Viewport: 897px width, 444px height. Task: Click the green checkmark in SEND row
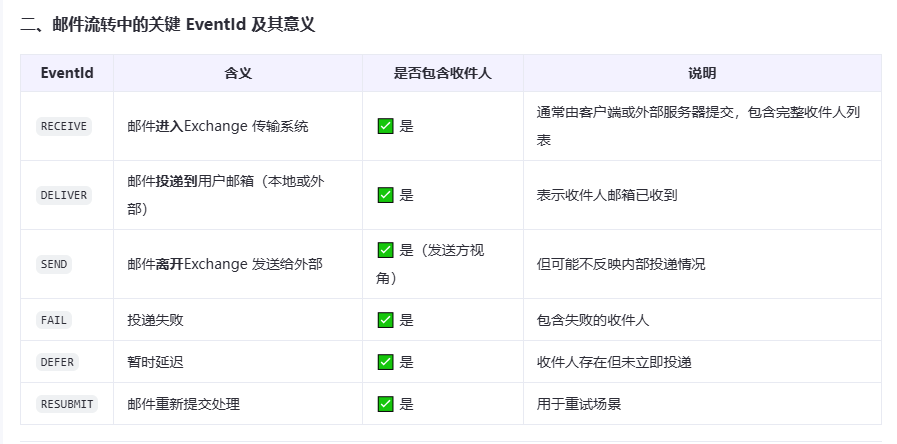coord(386,250)
